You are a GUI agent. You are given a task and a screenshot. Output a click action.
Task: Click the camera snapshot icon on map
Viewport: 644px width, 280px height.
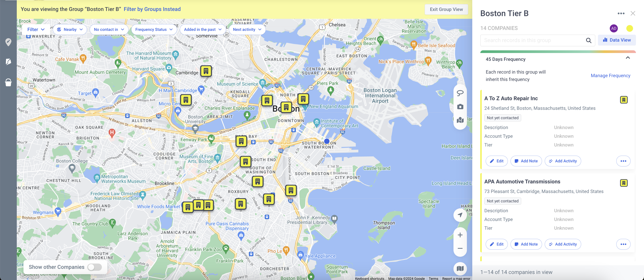pos(460,107)
